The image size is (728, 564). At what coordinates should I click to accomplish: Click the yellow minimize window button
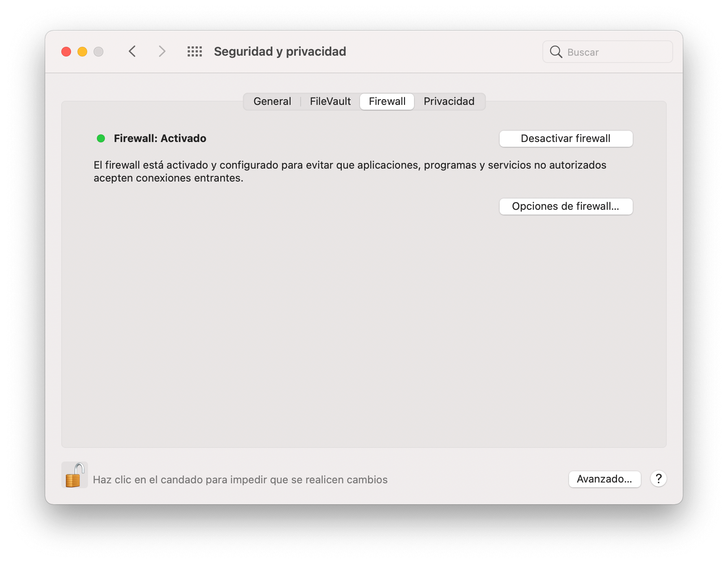pyautogui.click(x=82, y=52)
